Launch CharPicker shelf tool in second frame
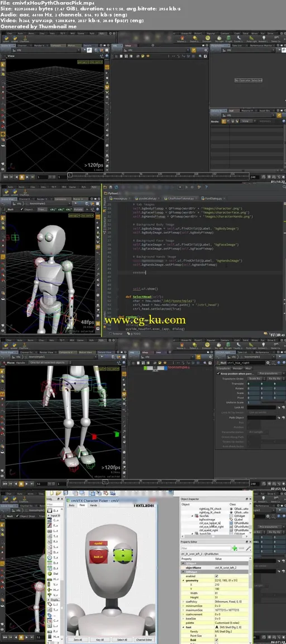286x644 pixels. (24, 192)
